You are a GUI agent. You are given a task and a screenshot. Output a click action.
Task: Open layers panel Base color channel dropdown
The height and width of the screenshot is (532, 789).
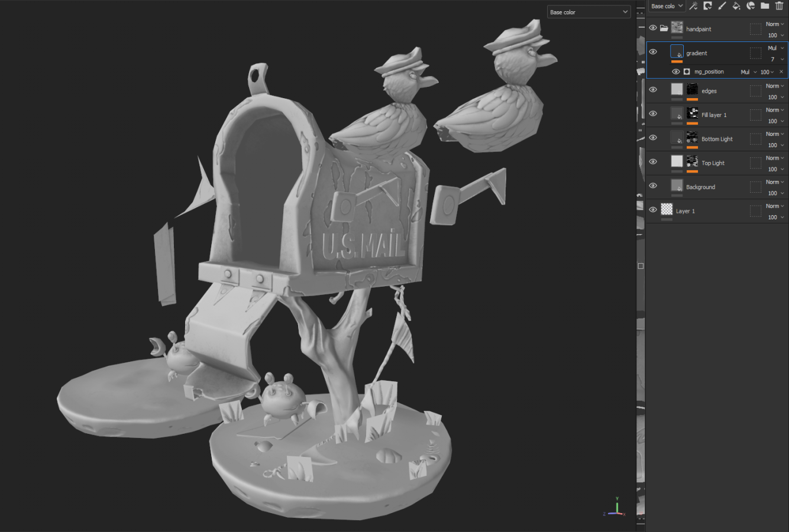tap(667, 6)
